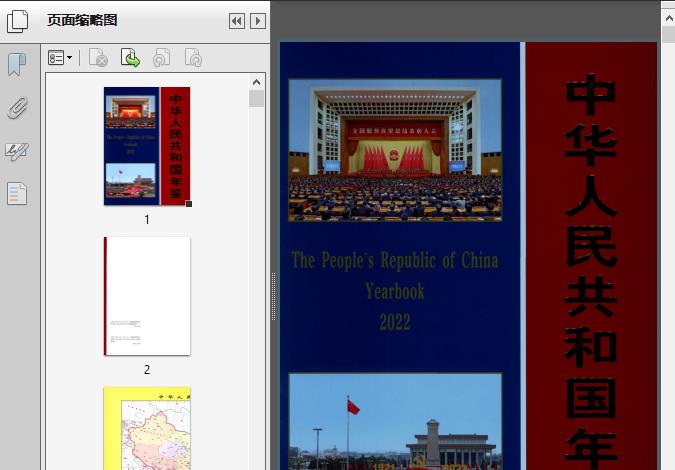The width and height of the screenshot is (675, 470).
Task: Click the pane splitter grip handle
Action: tap(273, 296)
